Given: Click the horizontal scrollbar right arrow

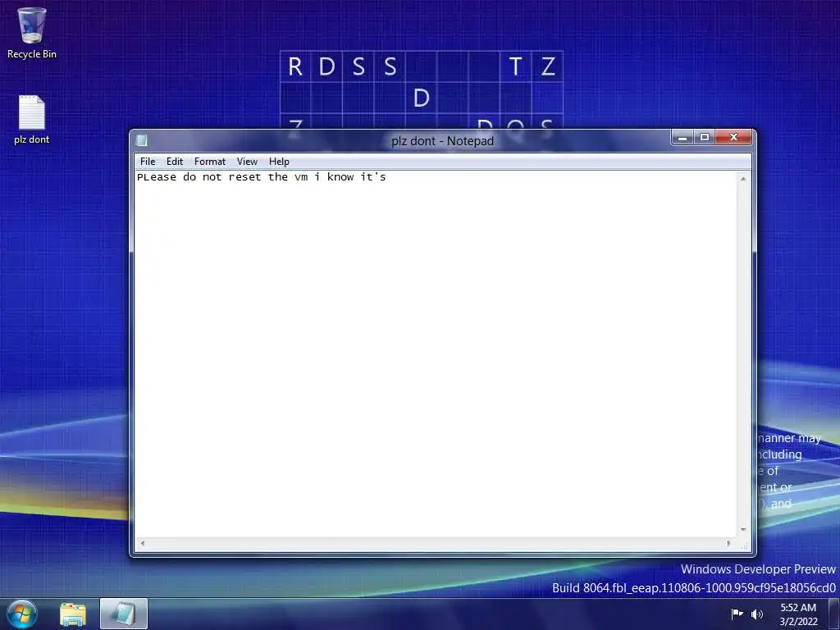Looking at the screenshot, I should point(728,543).
